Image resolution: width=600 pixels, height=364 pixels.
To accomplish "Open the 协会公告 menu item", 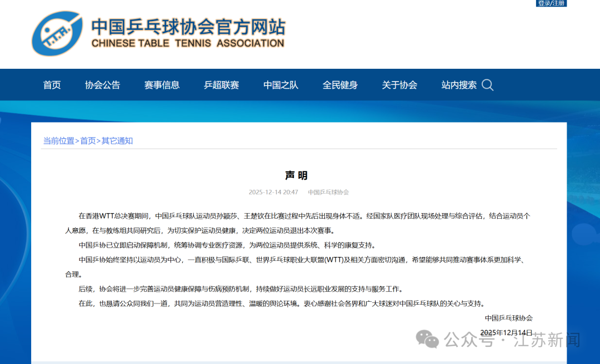I will [102, 85].
